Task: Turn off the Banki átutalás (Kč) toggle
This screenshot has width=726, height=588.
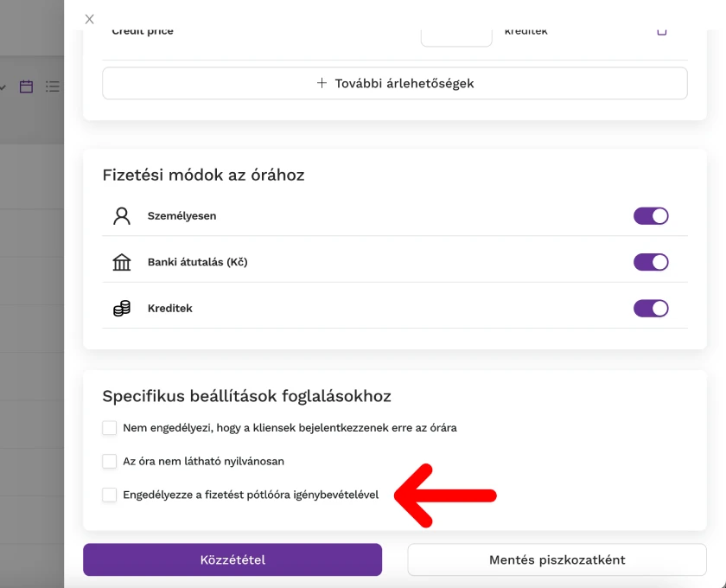Action: (x=651, y=262)
